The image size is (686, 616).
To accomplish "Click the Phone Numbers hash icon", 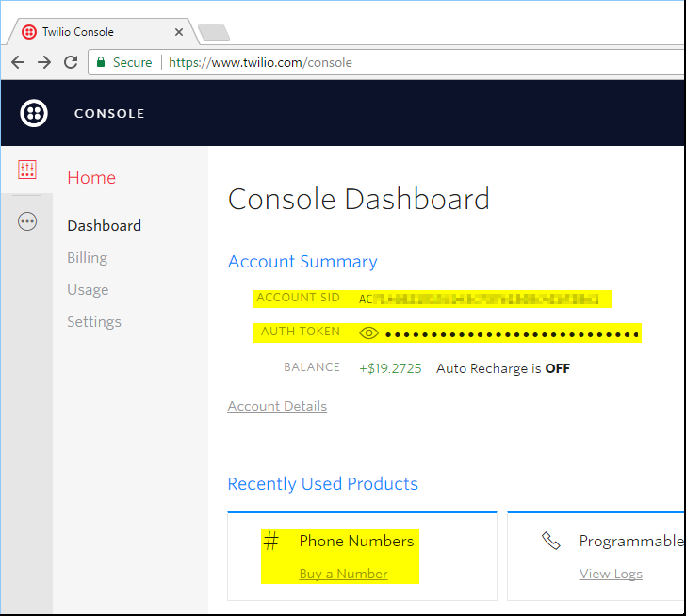I will [x=271, y=541].
